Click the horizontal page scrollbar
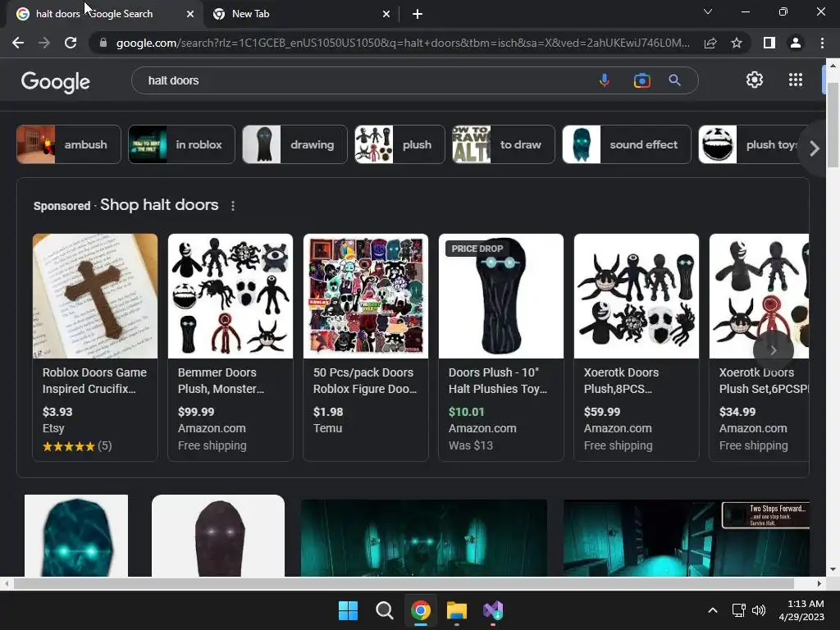The width and height of the screenshot is (840, 630). click(x=404, y=583)
